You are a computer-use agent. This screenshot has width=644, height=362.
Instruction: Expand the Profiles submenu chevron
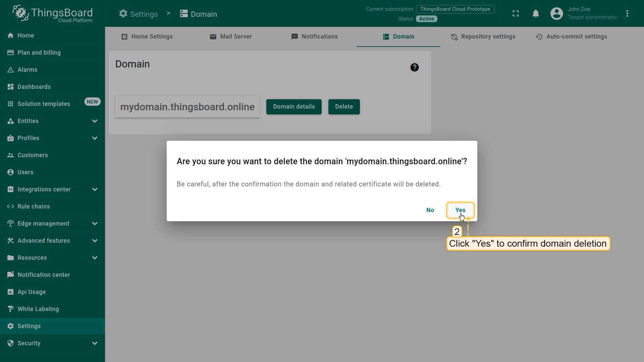coord(95,138)
